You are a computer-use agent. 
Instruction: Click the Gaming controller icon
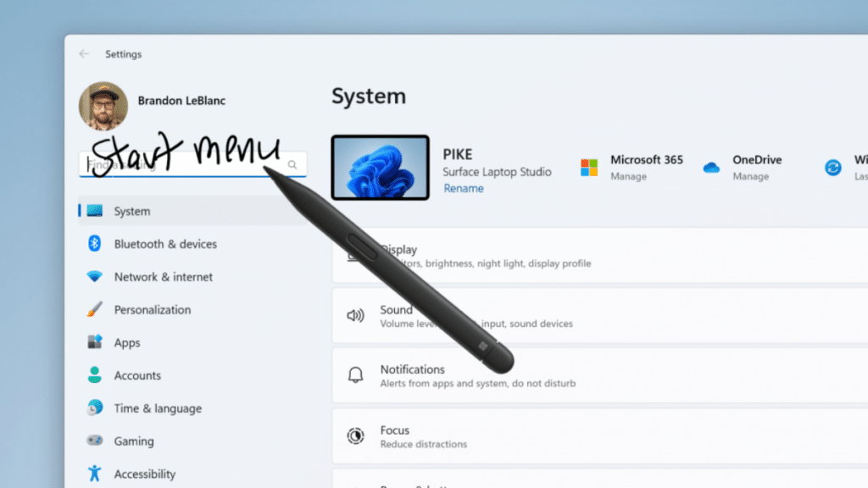(95, 441)
